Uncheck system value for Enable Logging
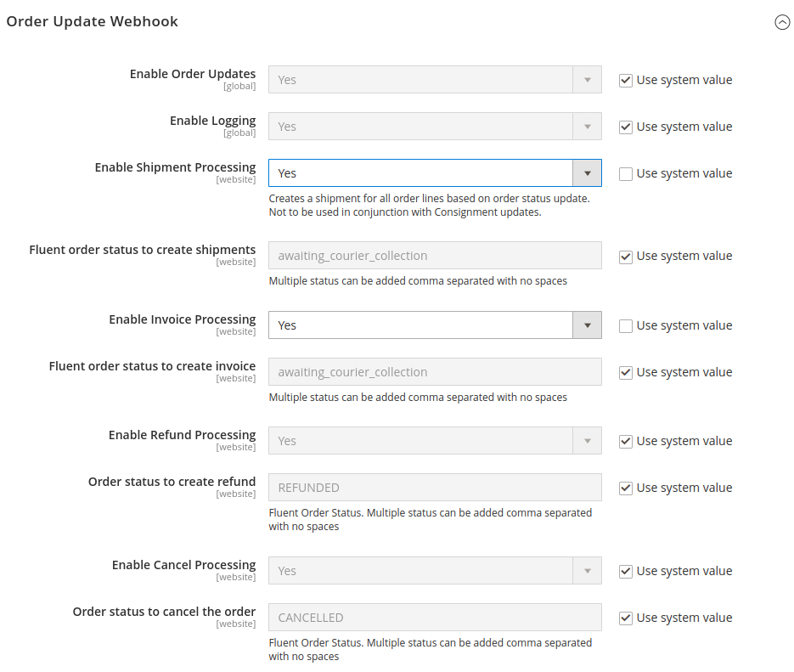The height and width of the screenshot is (672, 794). click(x=626, y=127)
